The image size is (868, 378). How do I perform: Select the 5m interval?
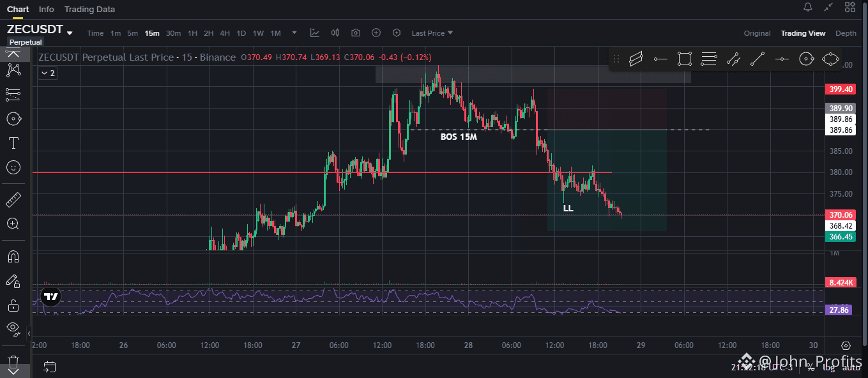click(x=132, y=33)
